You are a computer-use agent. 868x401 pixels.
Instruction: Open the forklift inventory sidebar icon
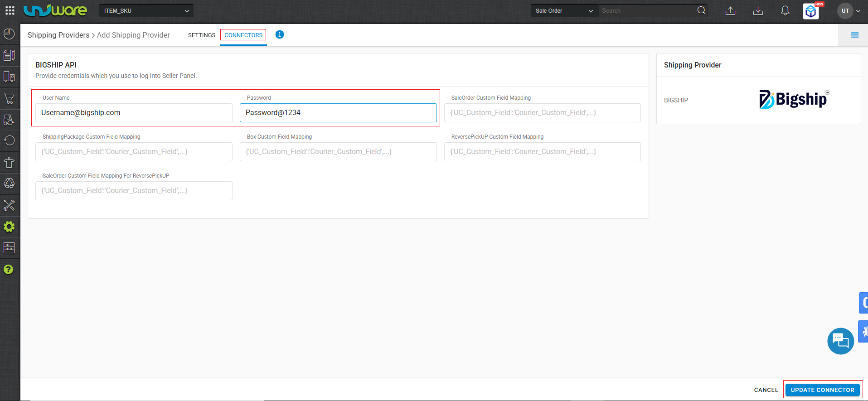tap(9, 120)
